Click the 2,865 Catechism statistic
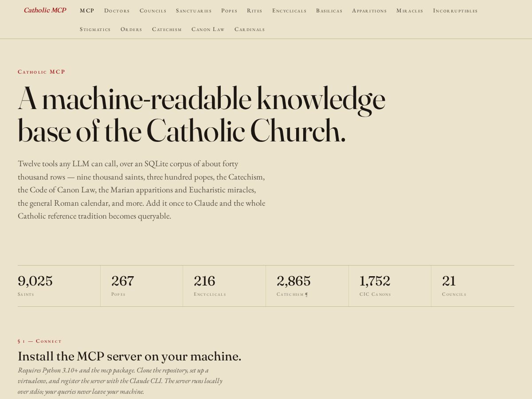This screenshot has height=399, width=532. (x=307, y=286)
